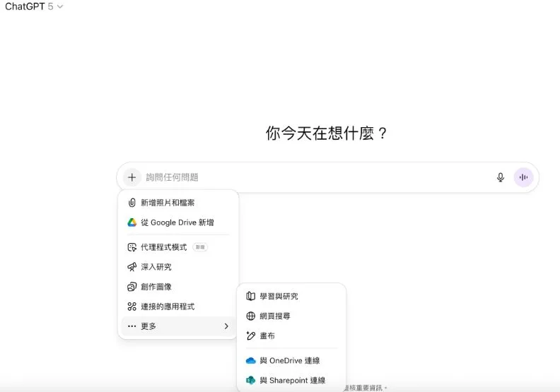The width and height of the screenshot is (560, 392).
Task: Open the ChatGPT 5 model dropdown
Action: (34, 6)
